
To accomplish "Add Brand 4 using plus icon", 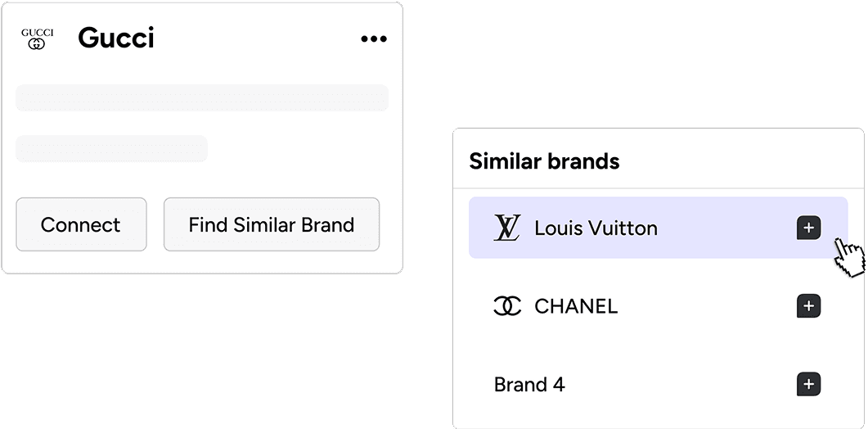I will click(x=808, y=384).
